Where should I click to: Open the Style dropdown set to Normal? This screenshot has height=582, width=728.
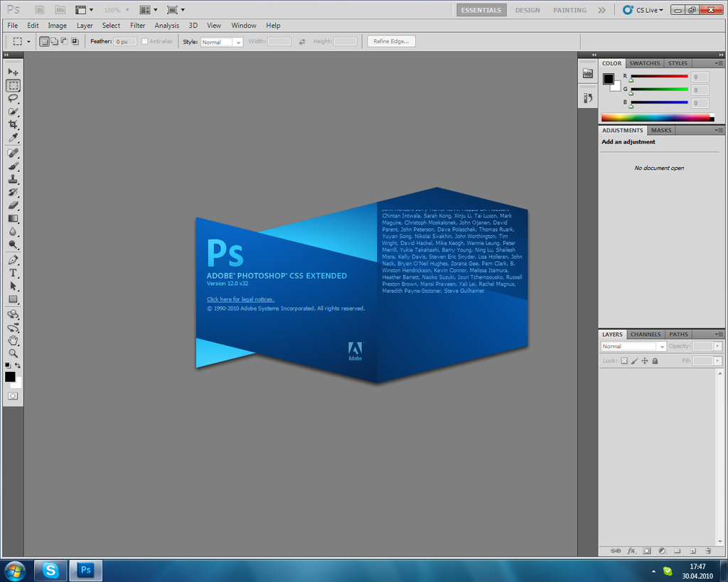coord(222,42)
